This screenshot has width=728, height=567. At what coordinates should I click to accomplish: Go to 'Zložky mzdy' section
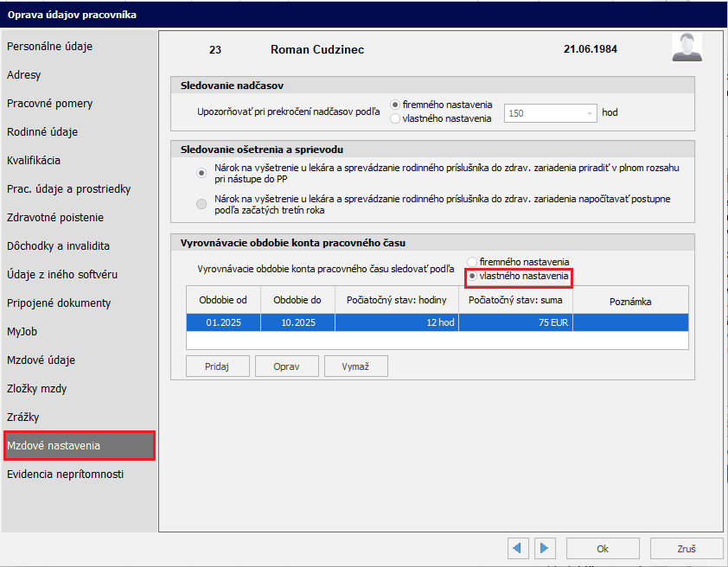pos(37,388)
